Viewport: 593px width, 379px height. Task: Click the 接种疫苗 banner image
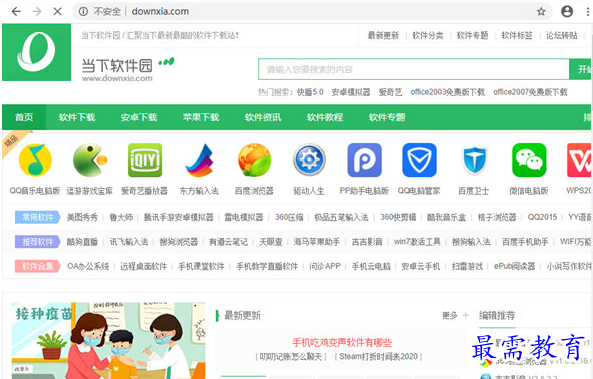[109, 340]
